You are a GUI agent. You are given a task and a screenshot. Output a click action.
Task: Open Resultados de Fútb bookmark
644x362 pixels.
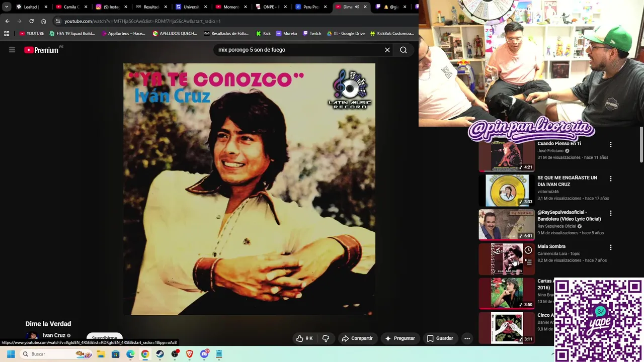tap(226, 33)
